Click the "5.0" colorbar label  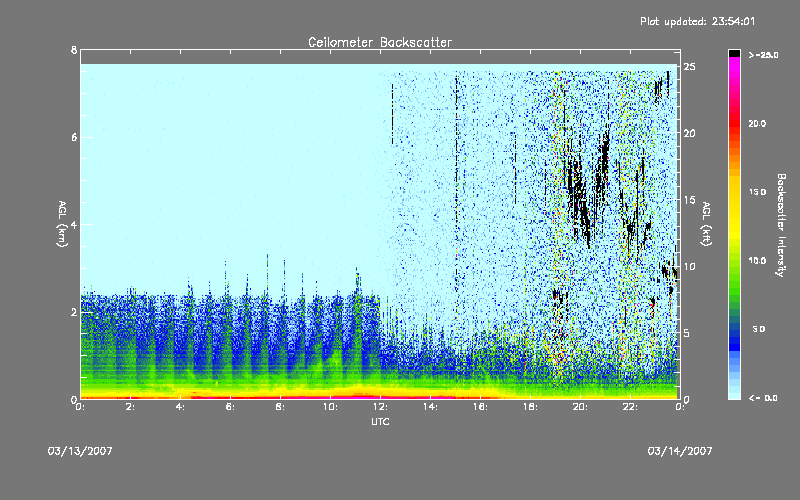coord(759,329)
